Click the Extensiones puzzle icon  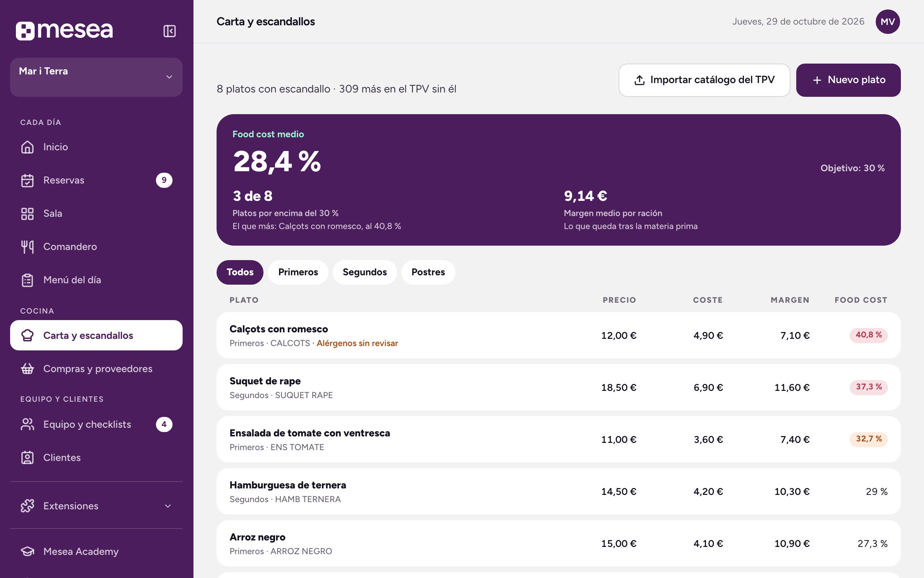click(27, 506)
